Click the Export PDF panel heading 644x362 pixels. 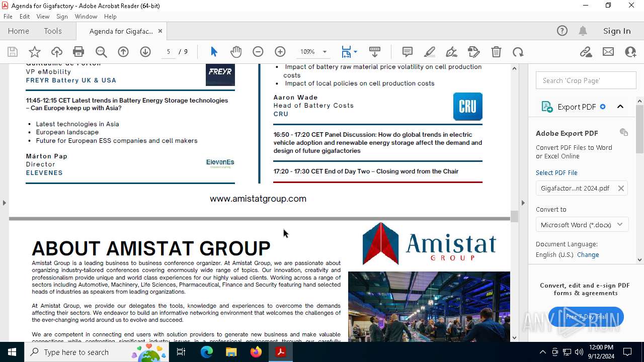pyautogui.click(x=577, y=107)
